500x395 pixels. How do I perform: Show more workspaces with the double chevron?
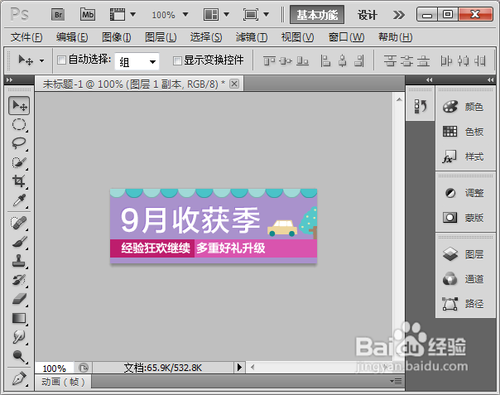point(399,15)
